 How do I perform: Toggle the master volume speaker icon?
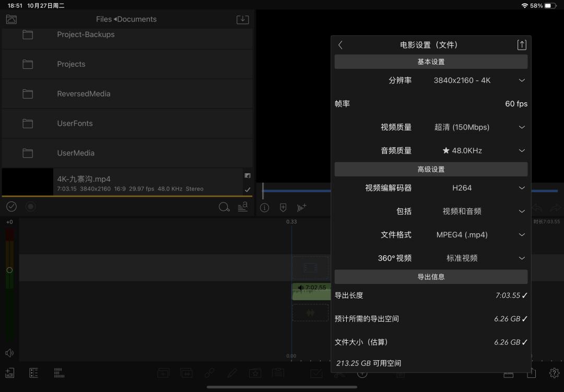tap(9, 353)
